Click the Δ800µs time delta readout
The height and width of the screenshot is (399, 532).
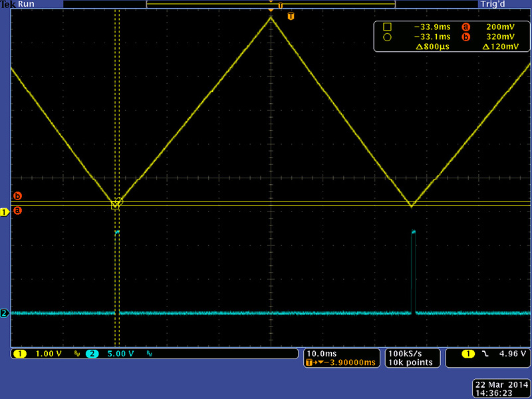click(x=432, y=47)
